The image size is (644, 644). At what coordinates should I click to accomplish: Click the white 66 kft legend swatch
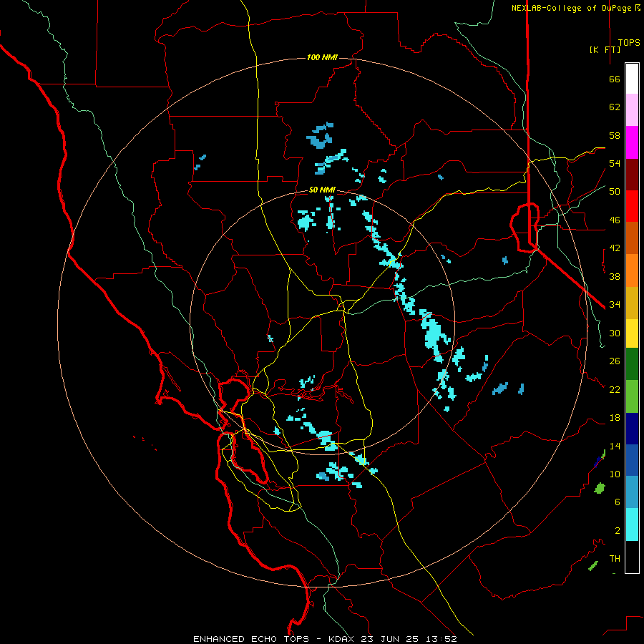tap(632, 79)
